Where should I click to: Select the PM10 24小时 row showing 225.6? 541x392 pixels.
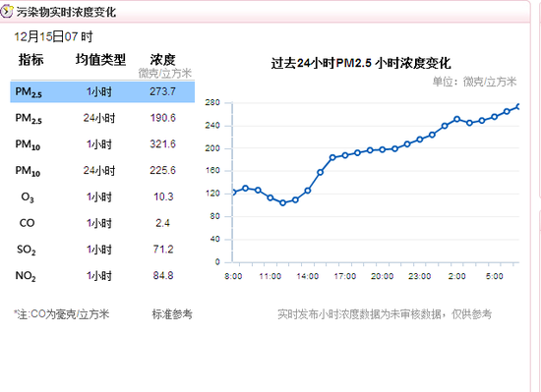coord(102,171)
